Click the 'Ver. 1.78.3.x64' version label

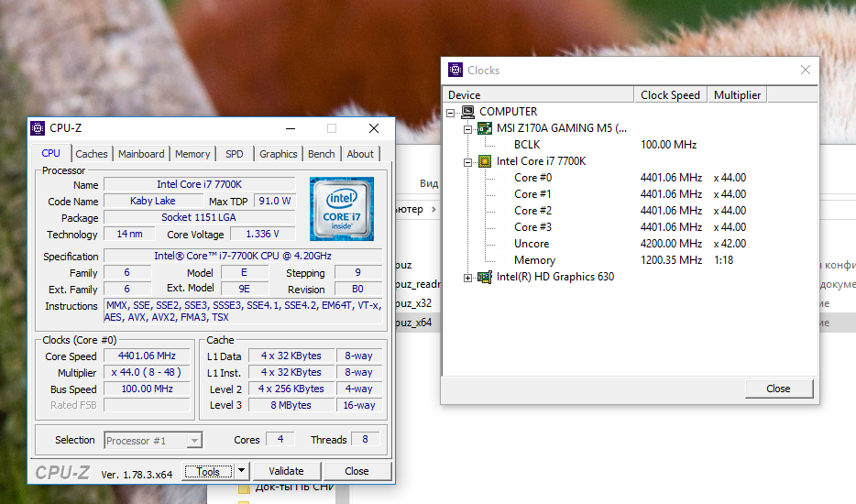[x=137, y=475]
